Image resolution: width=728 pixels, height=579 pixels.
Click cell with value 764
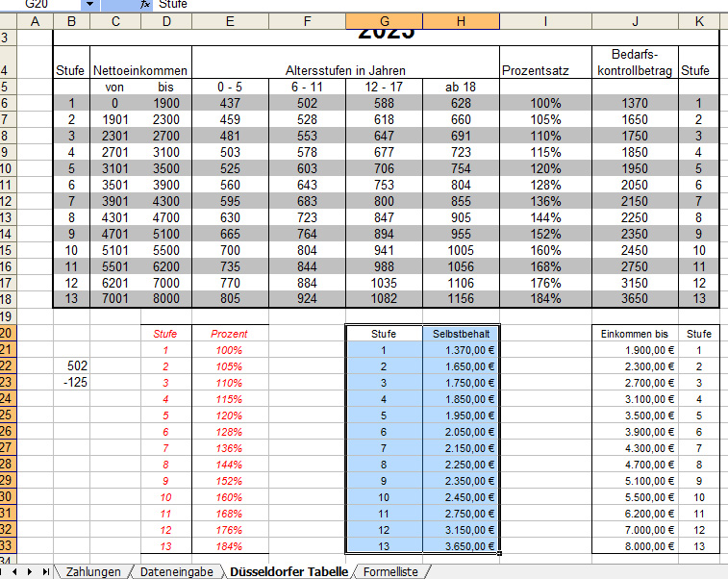(308, 234)
